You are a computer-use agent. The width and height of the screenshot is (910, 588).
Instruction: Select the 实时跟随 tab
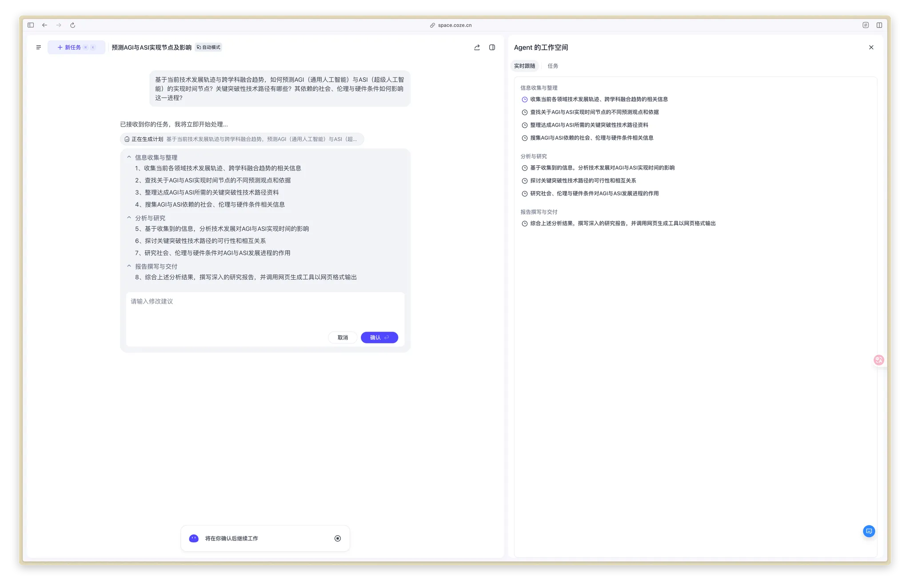click(524, 66)
